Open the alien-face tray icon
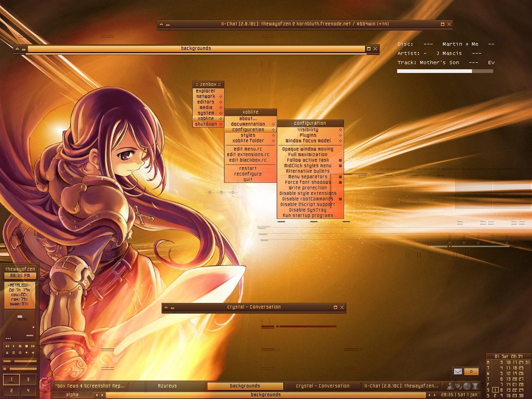Screen dimensions: 532x399 click(x=475, y=386)
